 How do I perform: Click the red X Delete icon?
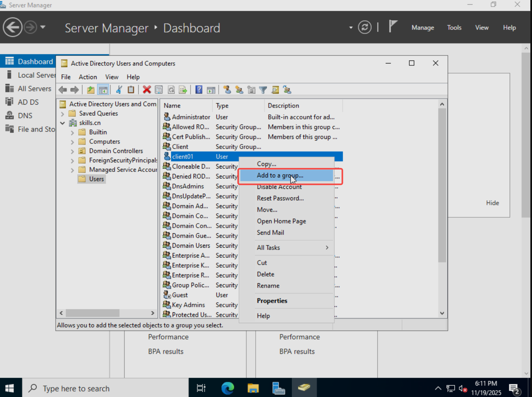point(147,90)
